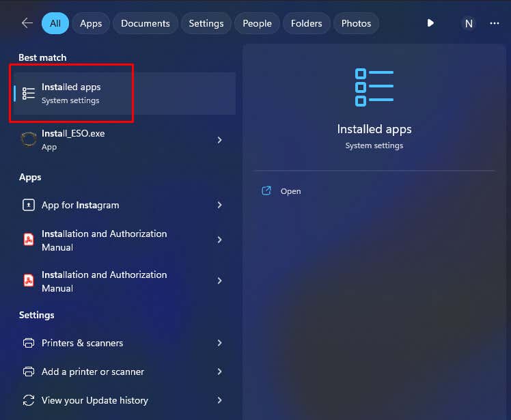
Task: Open the Installed apps best match result
Action: 71,94
